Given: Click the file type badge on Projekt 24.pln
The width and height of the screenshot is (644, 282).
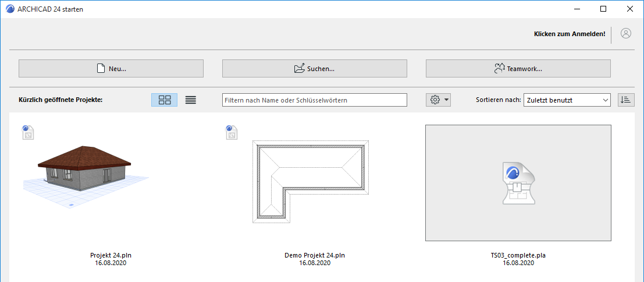Looking at the screenshot, I should click(28, 133).
